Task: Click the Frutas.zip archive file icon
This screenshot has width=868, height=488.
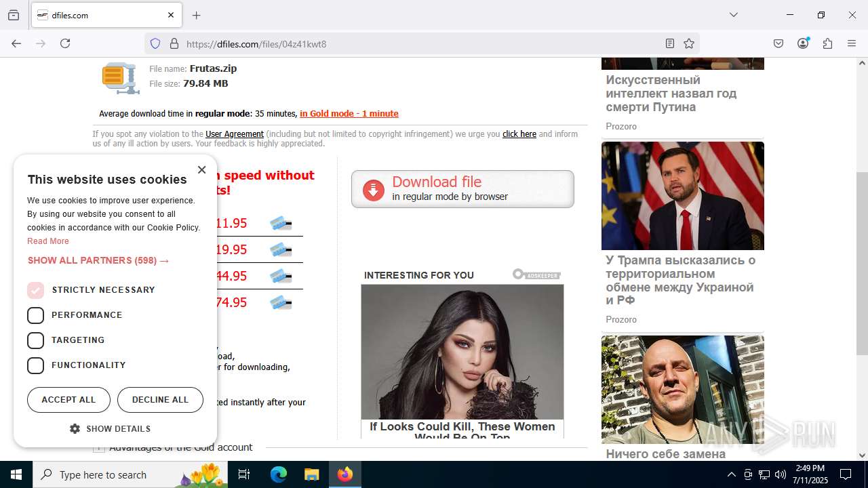Action: click(x=120, y=78)
